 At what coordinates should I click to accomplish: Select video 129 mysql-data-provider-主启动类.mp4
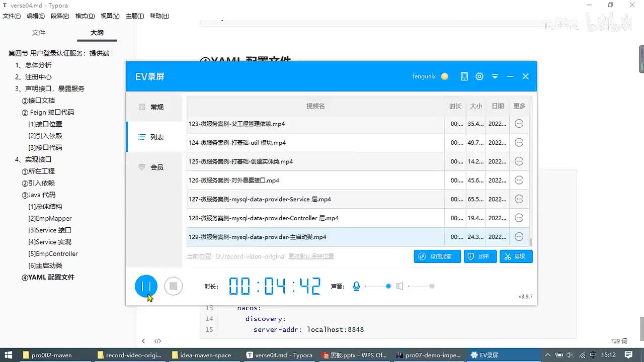358,237
